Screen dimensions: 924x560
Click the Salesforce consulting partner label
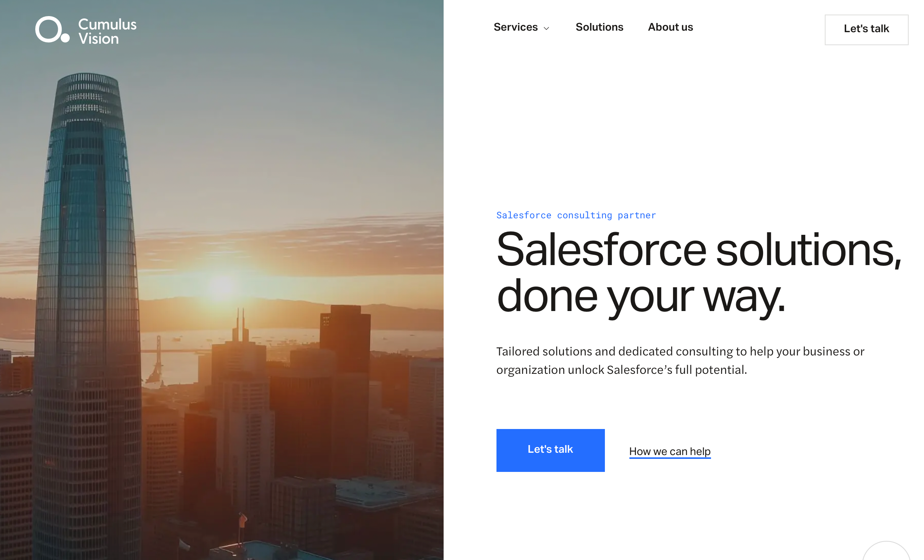tap(576, 215)
